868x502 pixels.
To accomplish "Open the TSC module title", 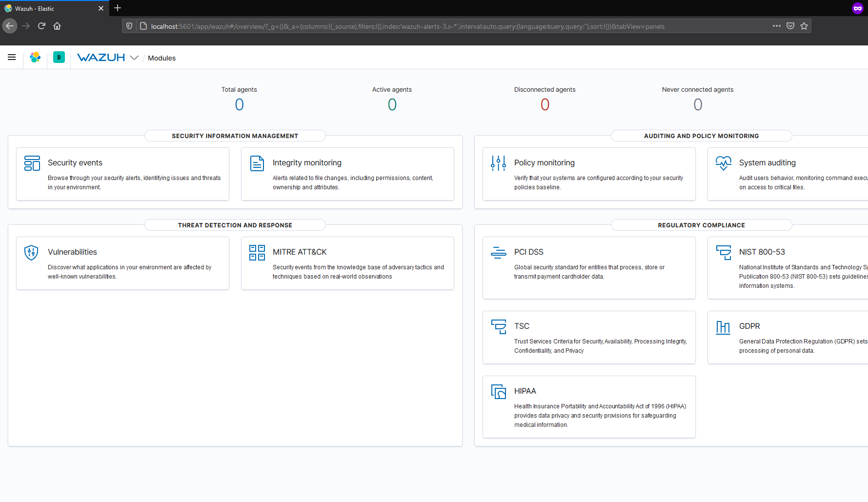I will [522, 326].
